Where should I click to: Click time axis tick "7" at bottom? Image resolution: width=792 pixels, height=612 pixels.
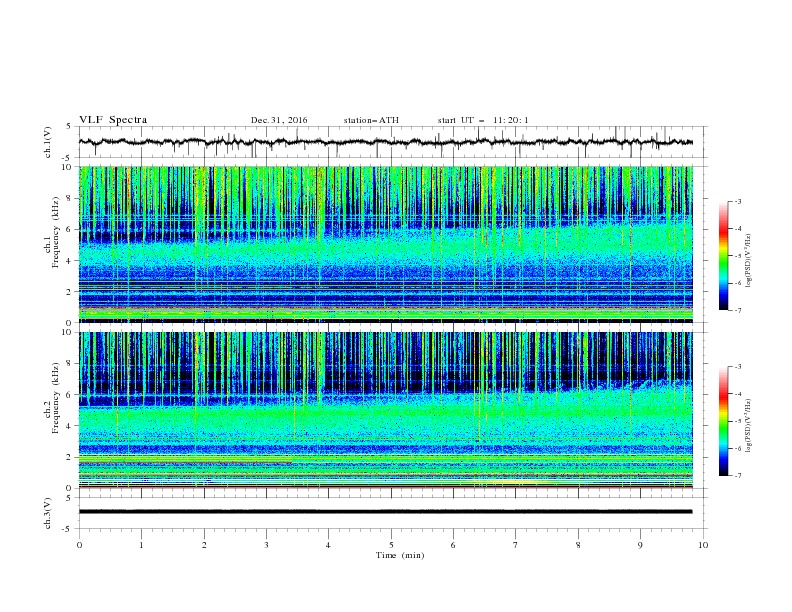516,545
